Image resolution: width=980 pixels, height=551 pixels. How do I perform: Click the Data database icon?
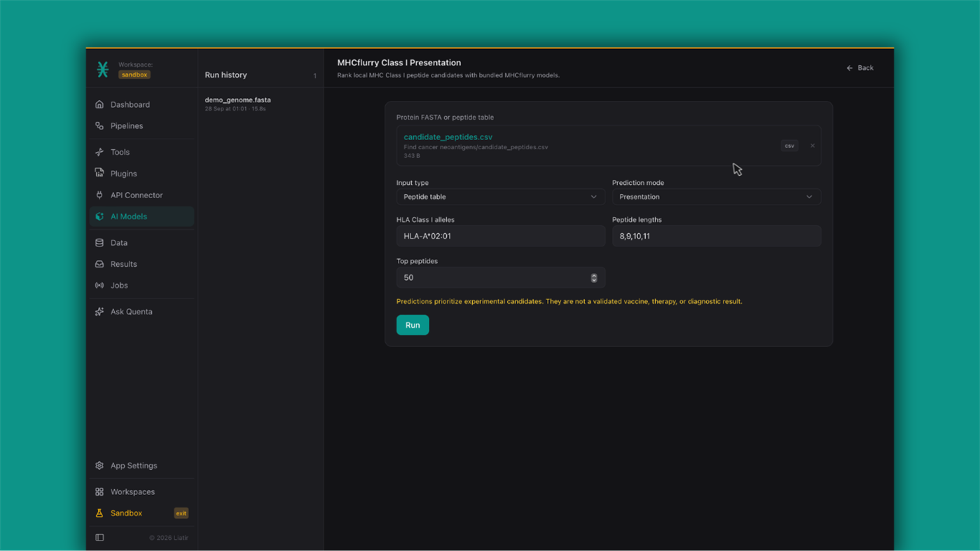click(x=99, y=243)
